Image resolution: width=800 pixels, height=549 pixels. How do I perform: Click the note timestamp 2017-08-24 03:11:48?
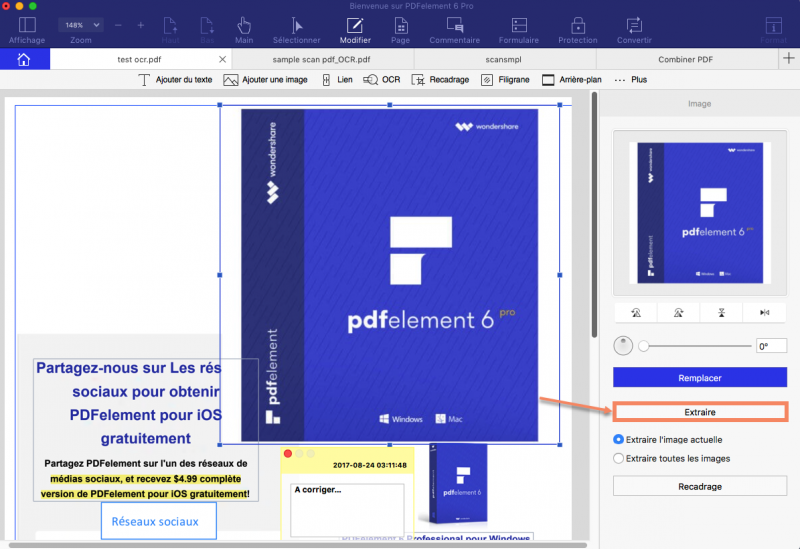pyautogui.click(x=370, y=465)
